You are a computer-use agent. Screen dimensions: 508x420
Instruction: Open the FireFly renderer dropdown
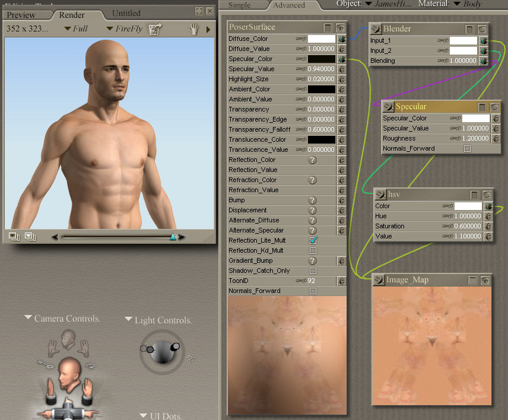(x=125, y=28)
